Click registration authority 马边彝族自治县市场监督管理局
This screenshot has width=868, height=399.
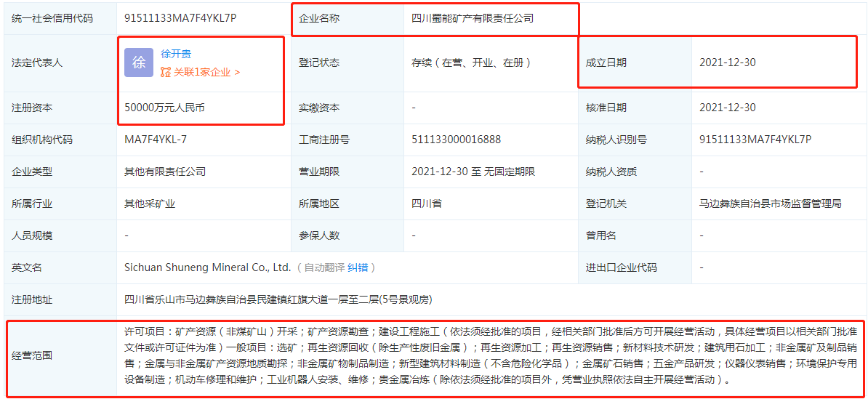[771, 203]
